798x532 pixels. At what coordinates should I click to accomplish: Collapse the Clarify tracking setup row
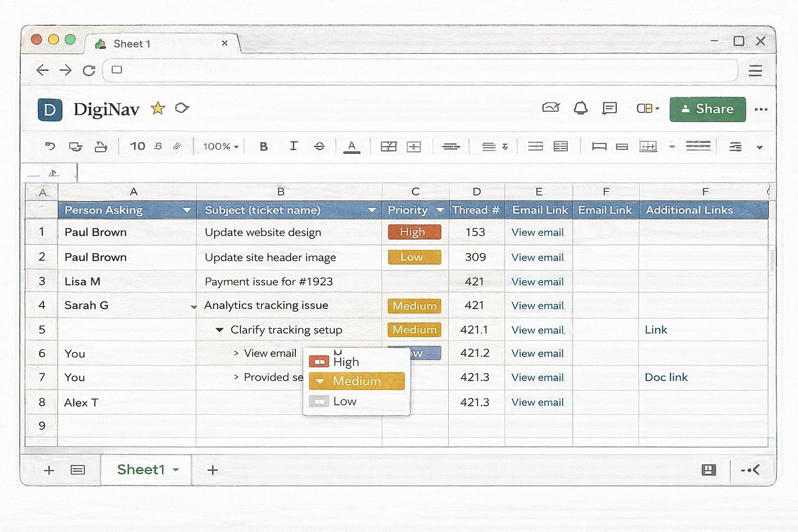click(219, 329)
